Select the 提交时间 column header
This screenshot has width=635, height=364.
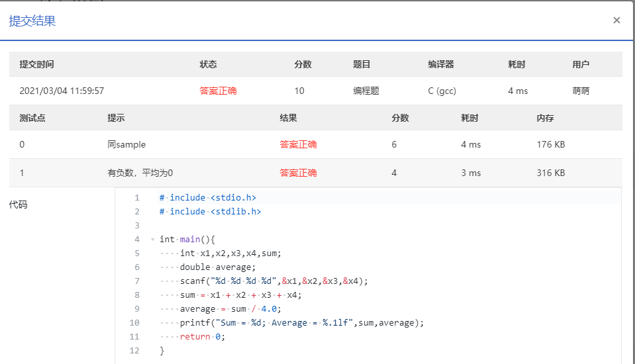point(37,64)
